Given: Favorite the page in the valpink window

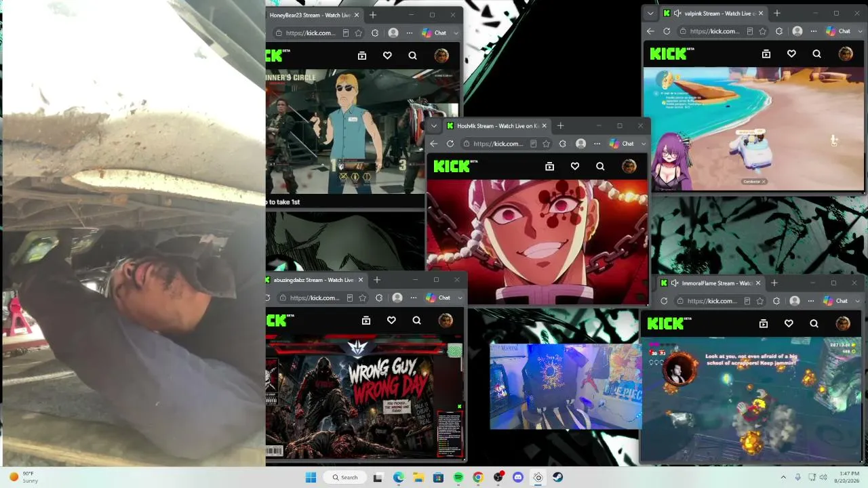Looking at the screenshot, I should coord(763,31).
